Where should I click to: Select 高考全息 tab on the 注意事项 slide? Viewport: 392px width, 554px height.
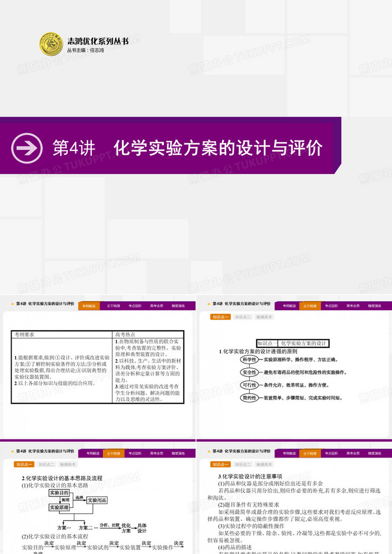click(353, 453)
